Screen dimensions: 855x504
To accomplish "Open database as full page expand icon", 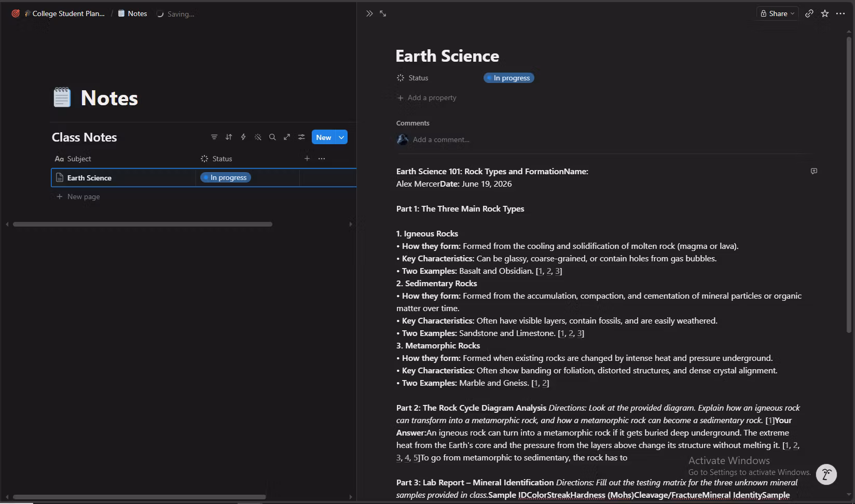I will (287, 137).
